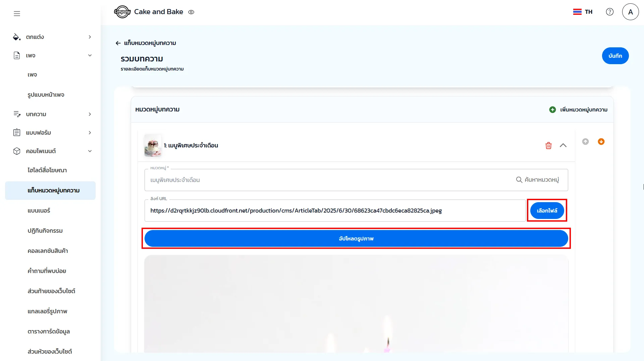Click the บันทึก save button
The width and height of the screenshot is (644, 361).
[615, 56]
